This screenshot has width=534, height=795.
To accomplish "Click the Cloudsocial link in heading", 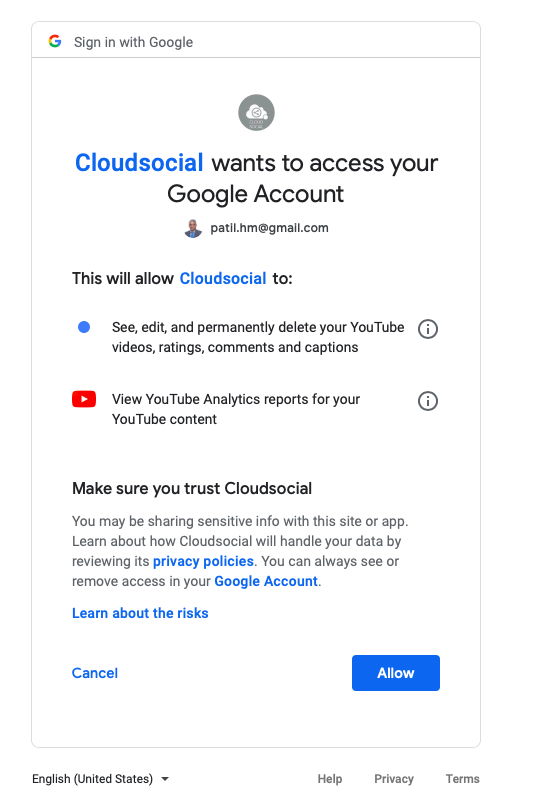I will pos(139,163).
